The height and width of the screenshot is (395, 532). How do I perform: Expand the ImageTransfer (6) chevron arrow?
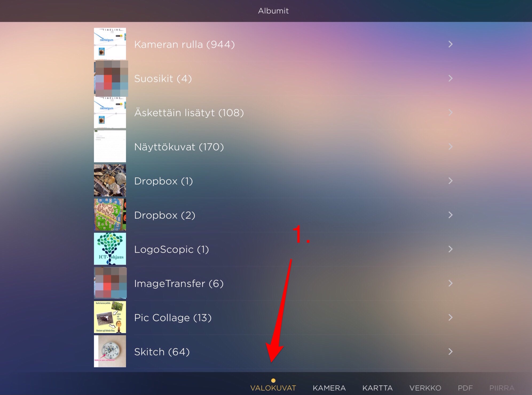coord(450,283)
